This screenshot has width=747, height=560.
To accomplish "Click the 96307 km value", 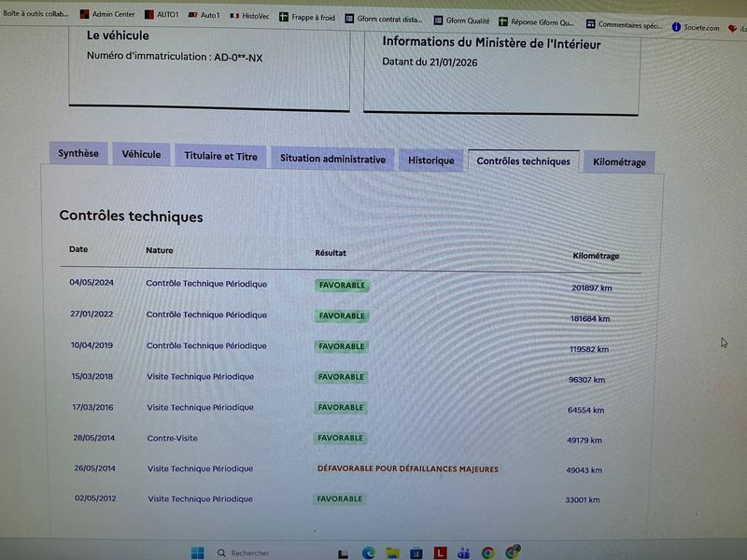I will [586, 380].
